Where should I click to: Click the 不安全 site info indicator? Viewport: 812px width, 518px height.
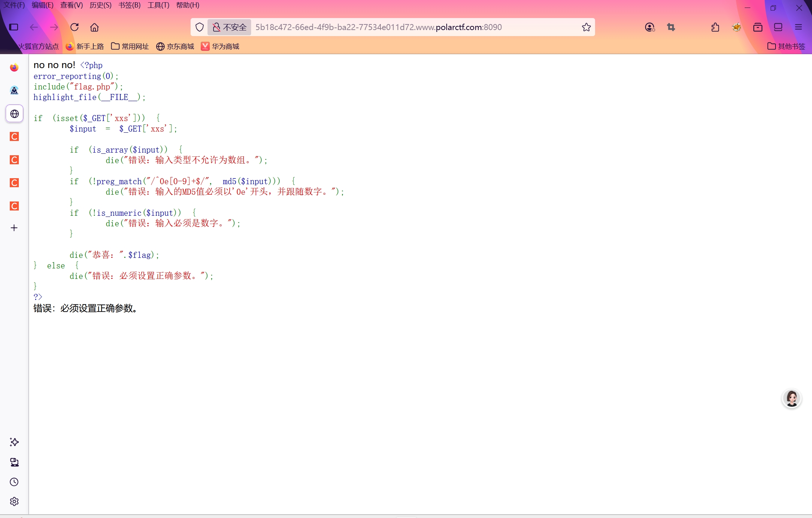(229, 27)
